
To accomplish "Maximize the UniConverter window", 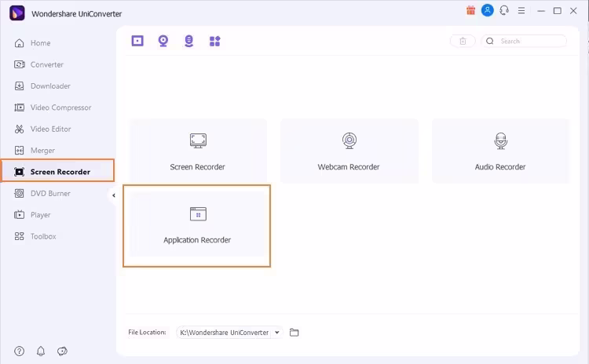I will [558, 11].
